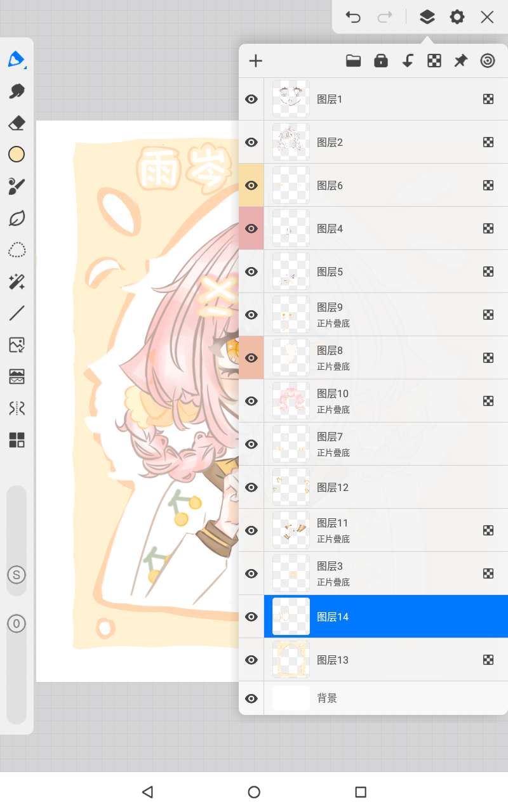Open the lasso selection tool
Screen dimensions: 508x812
click(17, 250)
